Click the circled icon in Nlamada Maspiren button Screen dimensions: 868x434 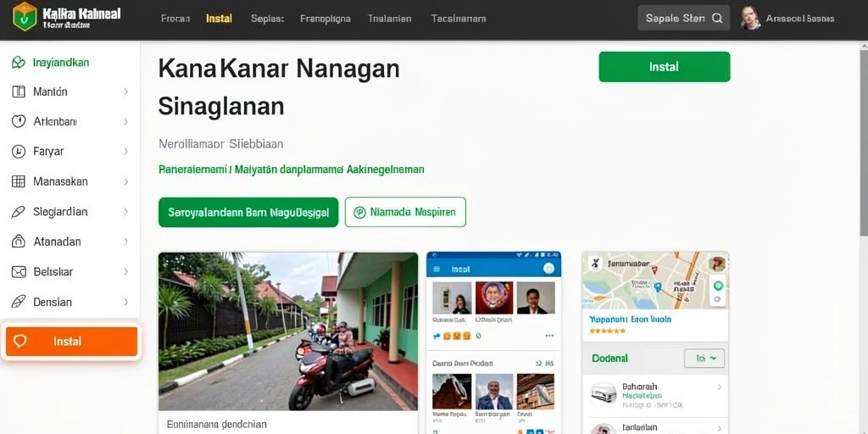359,212
